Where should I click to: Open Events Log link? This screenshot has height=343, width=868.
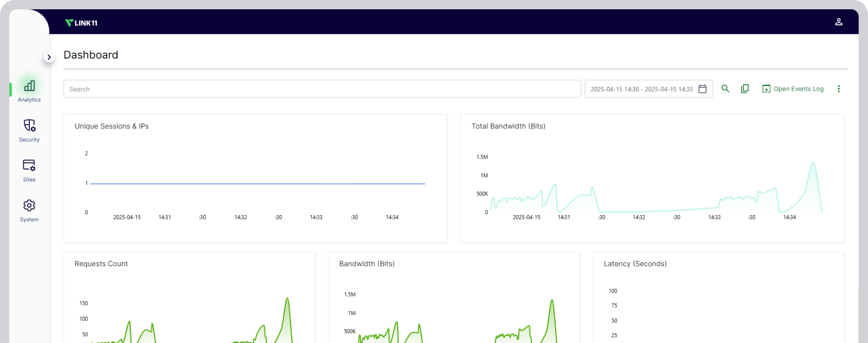pos(793,89)
